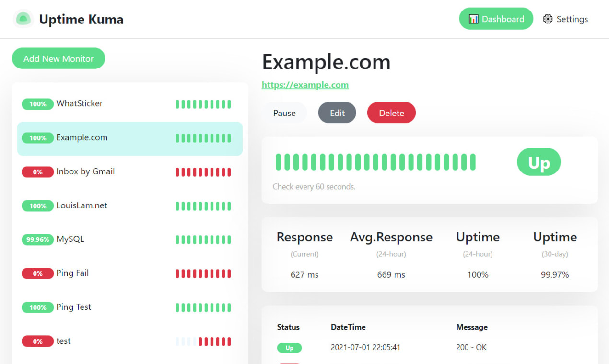Screen dimensions: 609x364
Task: Click the Example.com detail heartbeat bar
Action: (375, 162)
